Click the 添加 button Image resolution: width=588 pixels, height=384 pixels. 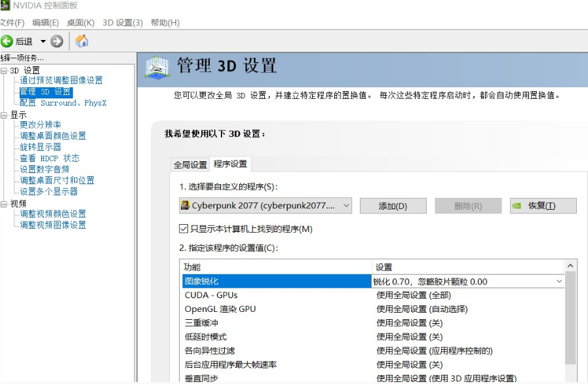pos(393,206)
